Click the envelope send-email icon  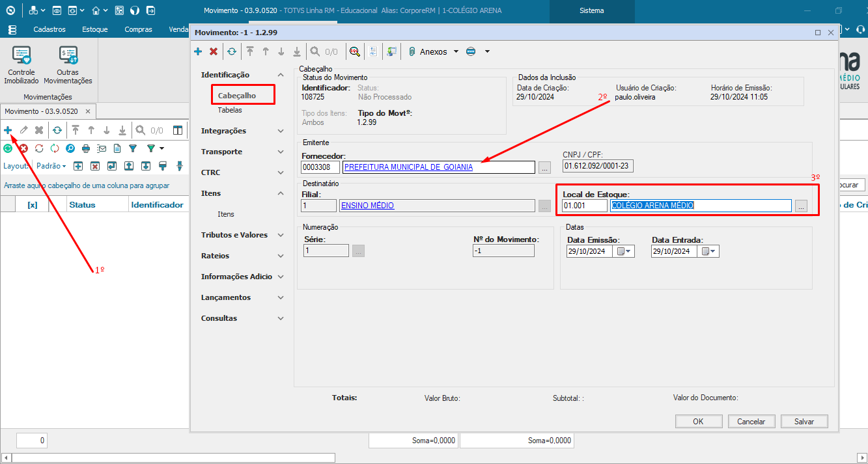click(102, 148)
